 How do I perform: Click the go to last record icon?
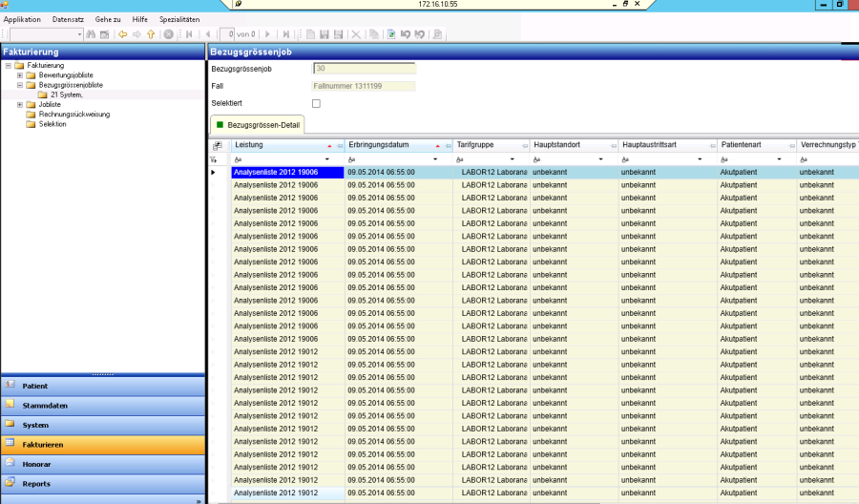tap(285, 34)
